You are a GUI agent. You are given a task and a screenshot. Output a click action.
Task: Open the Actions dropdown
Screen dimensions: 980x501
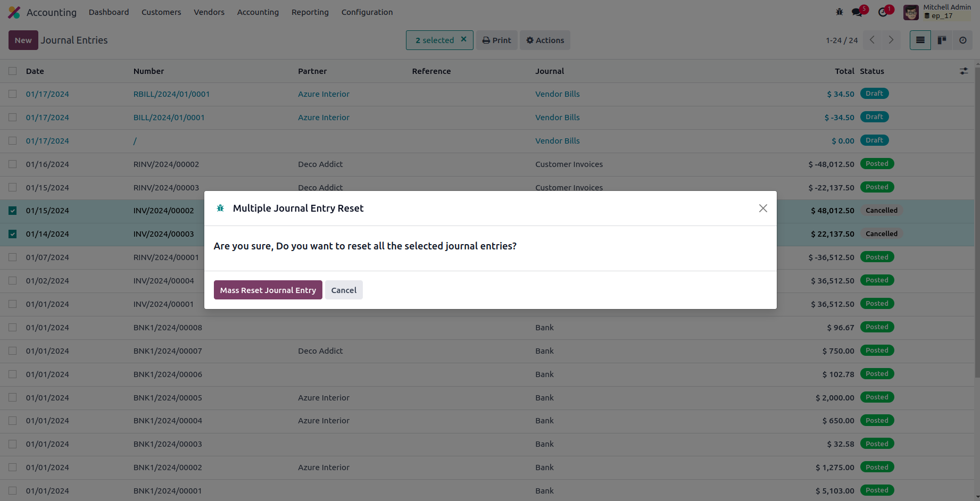click(545, 40)
